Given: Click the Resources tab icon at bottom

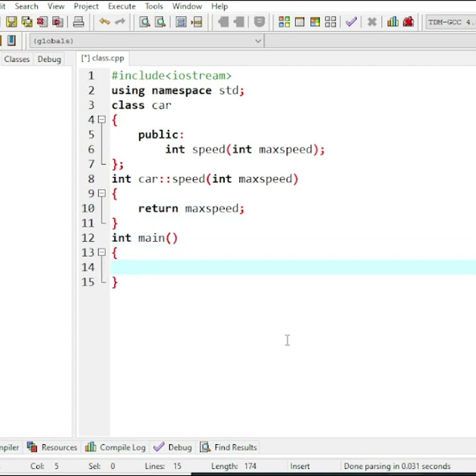Looking at the screenshot, I should pos(32,447).
